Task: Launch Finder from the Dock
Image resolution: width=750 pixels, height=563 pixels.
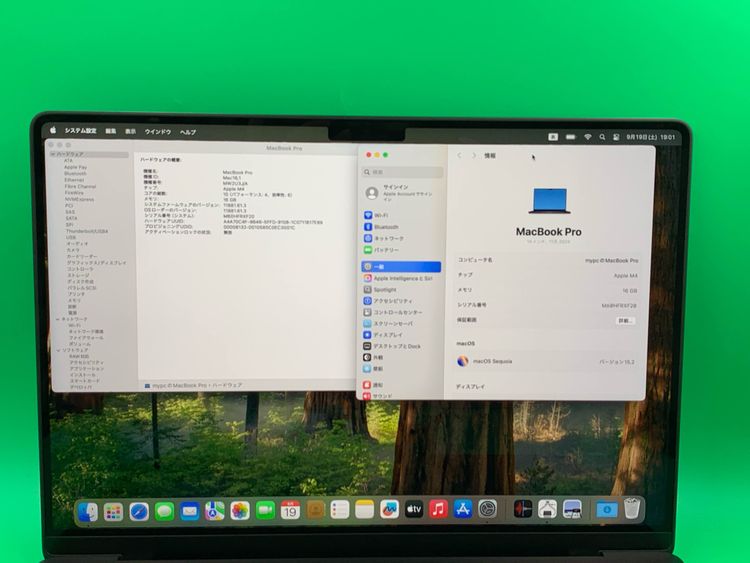Action: click(88, 512)
